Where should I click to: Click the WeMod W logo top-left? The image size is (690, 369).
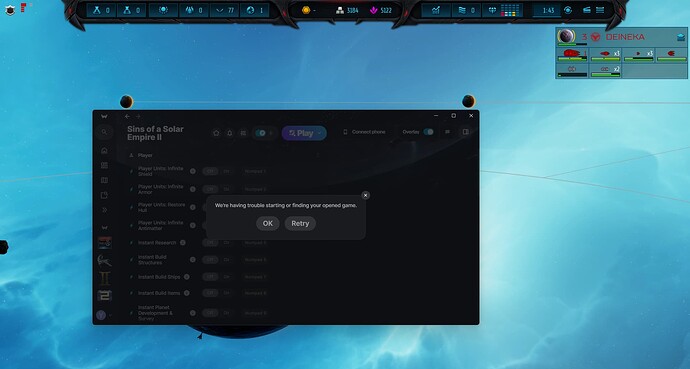[x=104, y=117]
